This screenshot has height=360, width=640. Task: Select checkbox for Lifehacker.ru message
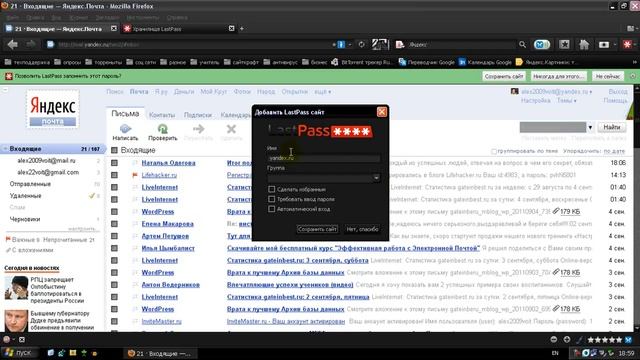tap(114, 175)
